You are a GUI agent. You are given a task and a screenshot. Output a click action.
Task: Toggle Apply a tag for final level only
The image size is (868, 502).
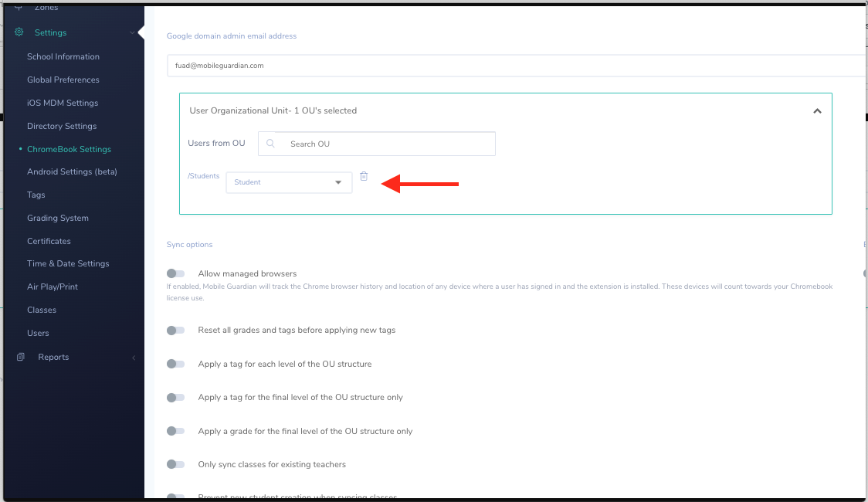click(x=175, y=398)
